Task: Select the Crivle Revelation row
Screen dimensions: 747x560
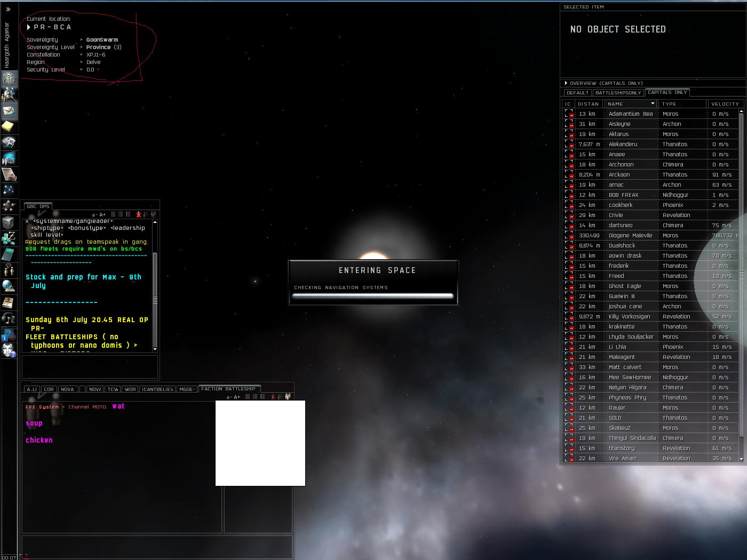Action: coord(650,215)
